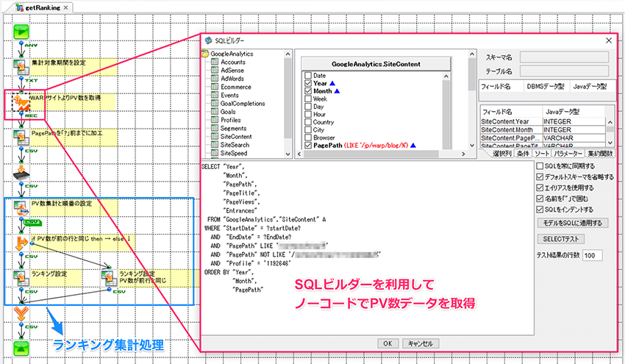
Task: Click the テスト結果の行数 input field
Action: point(593,256)
